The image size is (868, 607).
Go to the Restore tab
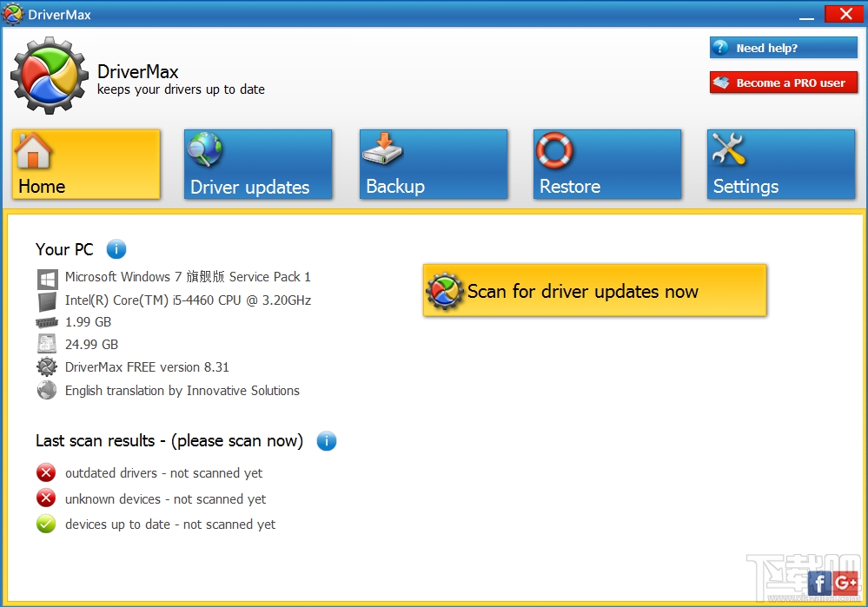point(607,164)
